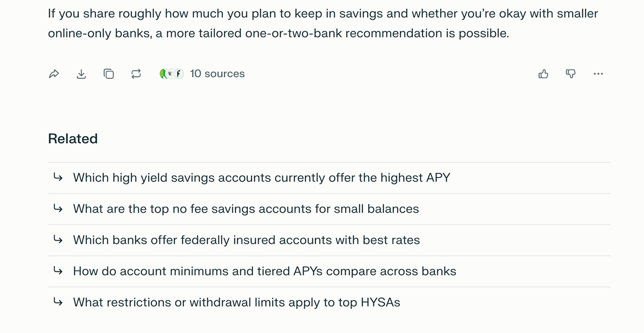Open the three-dot more options menu

tap(598, 74)
